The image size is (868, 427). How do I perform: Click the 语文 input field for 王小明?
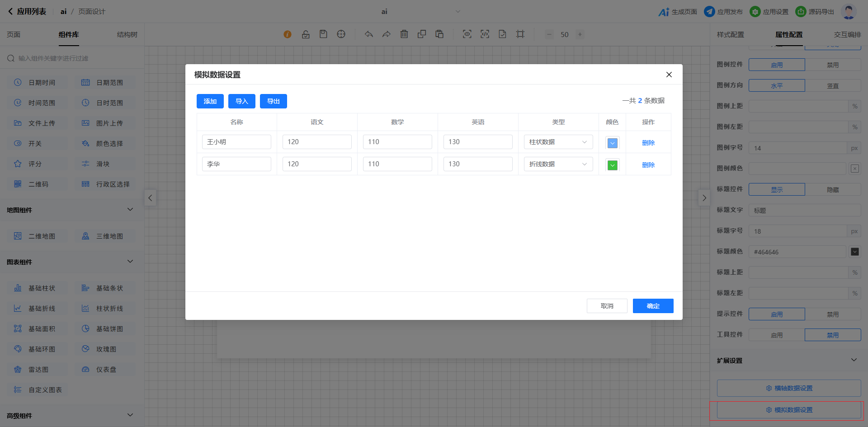317,142
